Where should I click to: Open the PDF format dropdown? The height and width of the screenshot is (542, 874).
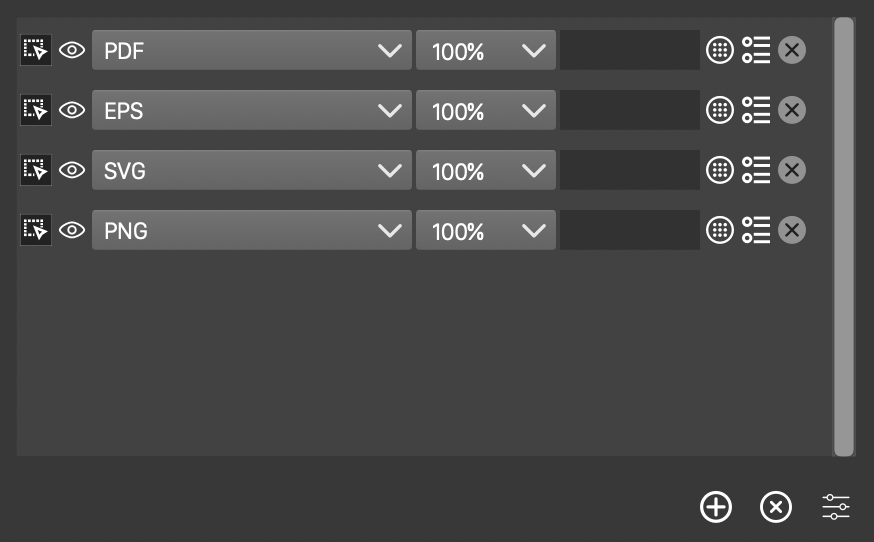click(x=251, y=50)
